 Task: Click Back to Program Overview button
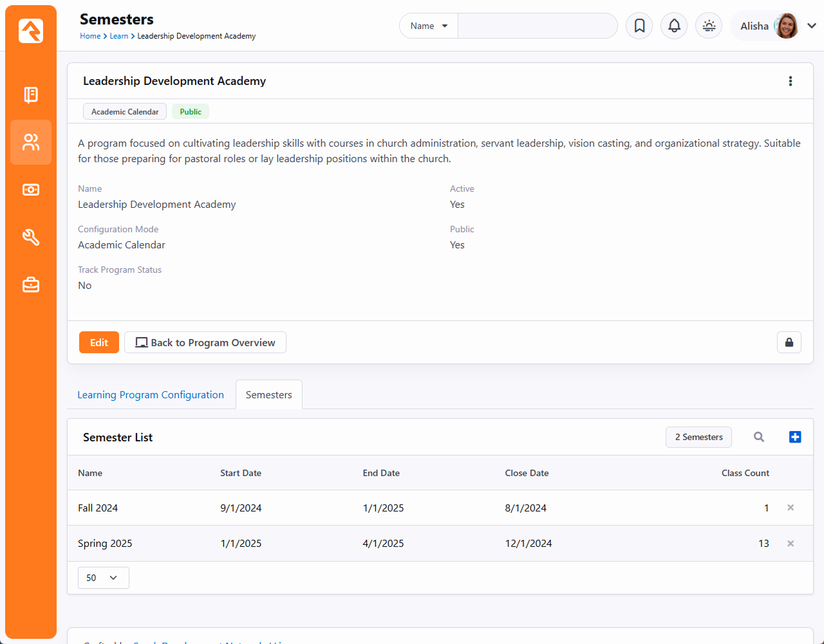[205, 342]
